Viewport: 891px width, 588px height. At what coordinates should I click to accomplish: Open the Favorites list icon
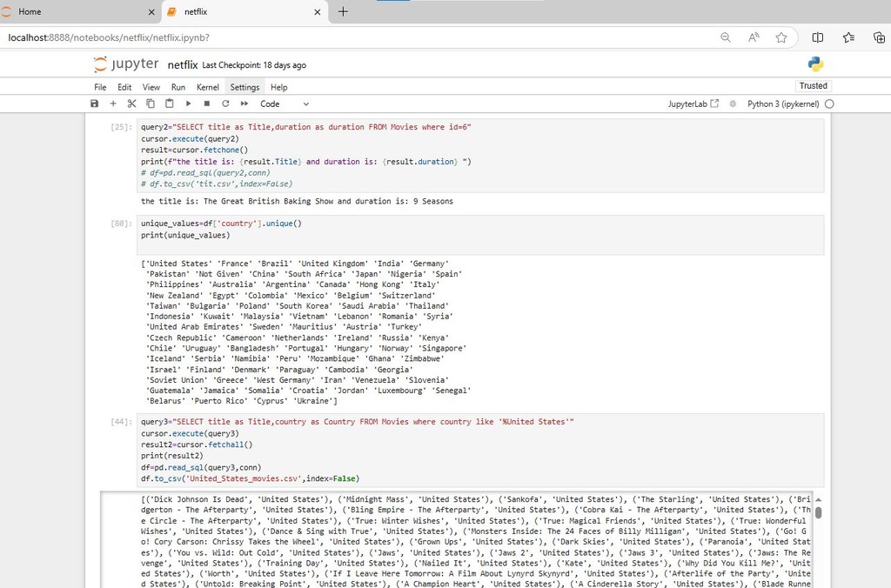click(849, 37)
